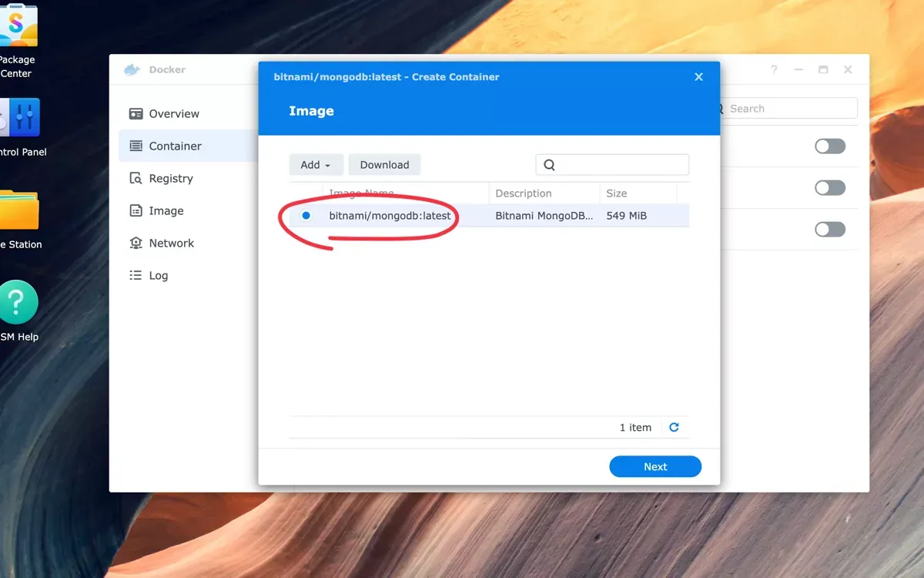924x578 pixels.
Task: Expand the Add dropdown button
Action: (316, 165)
